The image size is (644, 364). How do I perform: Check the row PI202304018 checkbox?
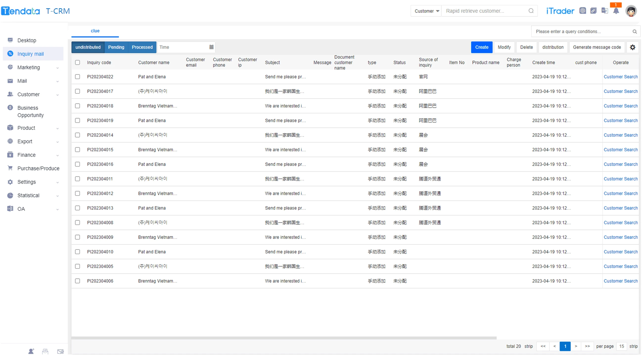77,106
